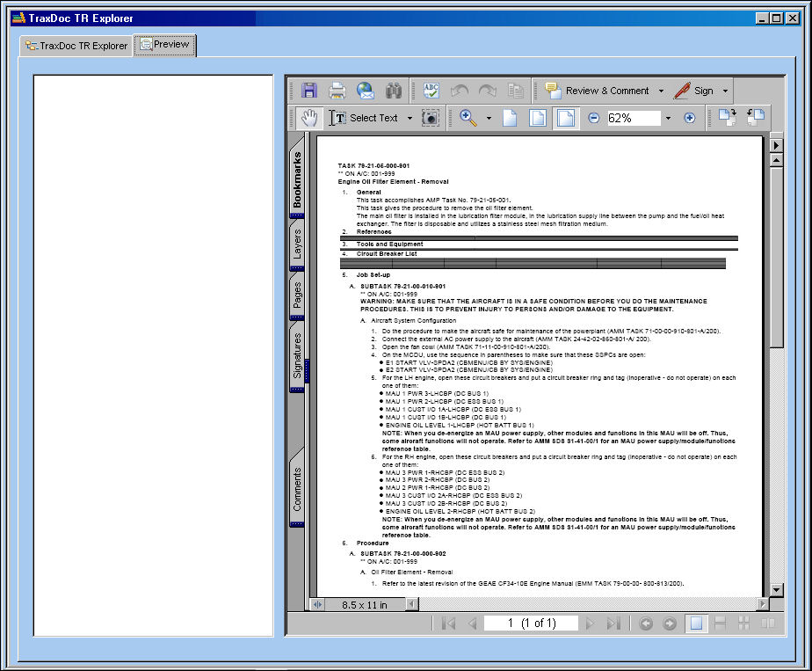The width and height of the screenshot is (812, 671).
Task: Click the Copy pages icon
Action: tap(515, 91)
